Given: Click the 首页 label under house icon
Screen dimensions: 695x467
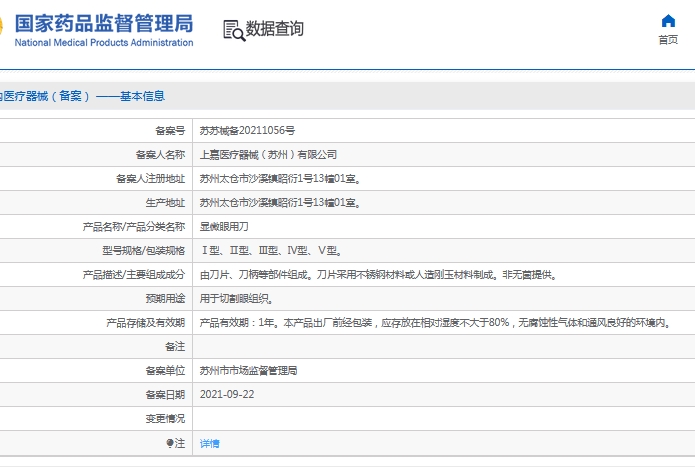Looking at the screenshot, I should click(668, 40).
